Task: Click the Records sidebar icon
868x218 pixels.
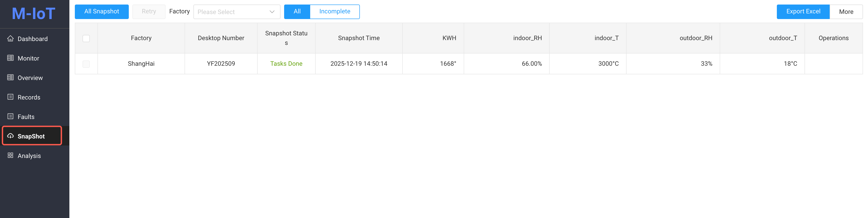Action: click(x=10, y=97)
